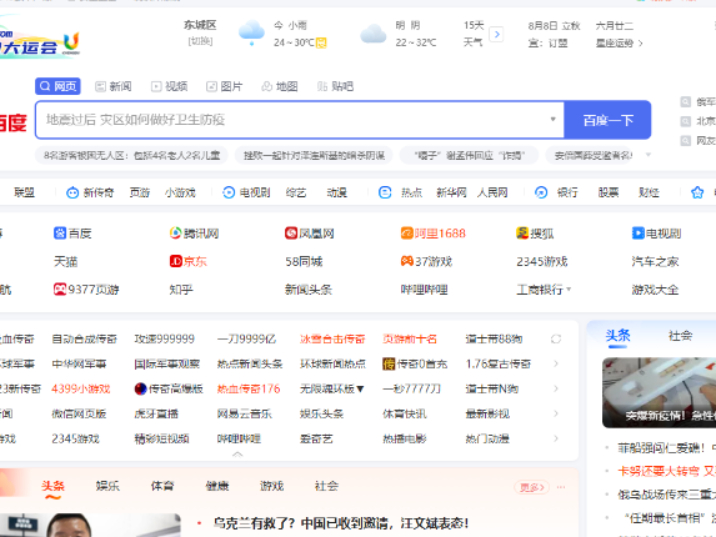
Task: Click the rainy cloud icon for today's weather
Action: (x=251, y=33)
